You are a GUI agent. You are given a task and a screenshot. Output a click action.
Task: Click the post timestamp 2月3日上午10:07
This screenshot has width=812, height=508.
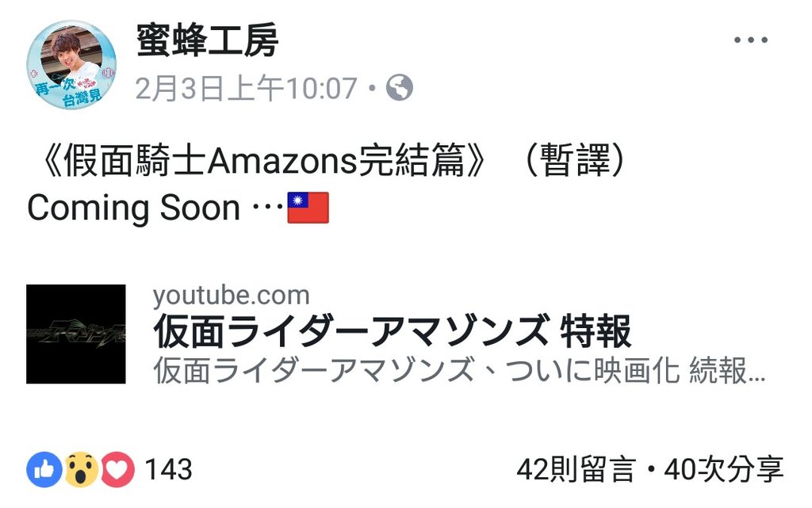pyautogui.click(x=247, y=88)
